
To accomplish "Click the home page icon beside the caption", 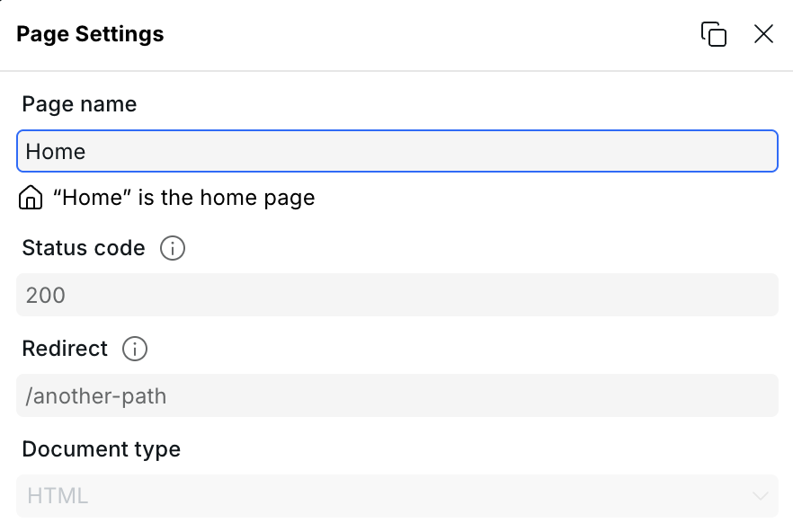I will [30, 198].
